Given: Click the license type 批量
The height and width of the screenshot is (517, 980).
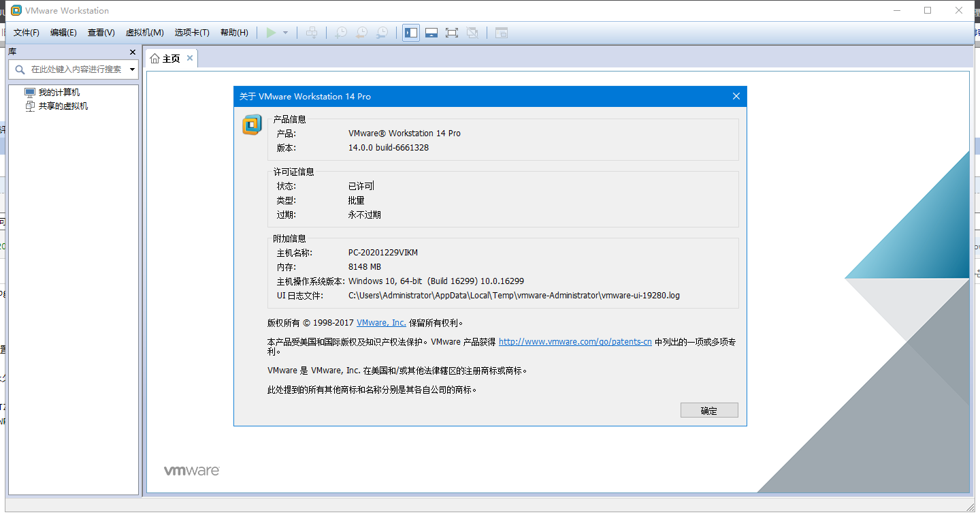Looking at the screenshot, I should click(357, 200).
